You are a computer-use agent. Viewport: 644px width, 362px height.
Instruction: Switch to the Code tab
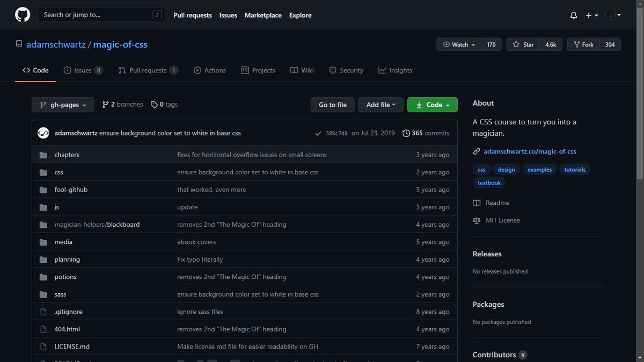point(35,70)
